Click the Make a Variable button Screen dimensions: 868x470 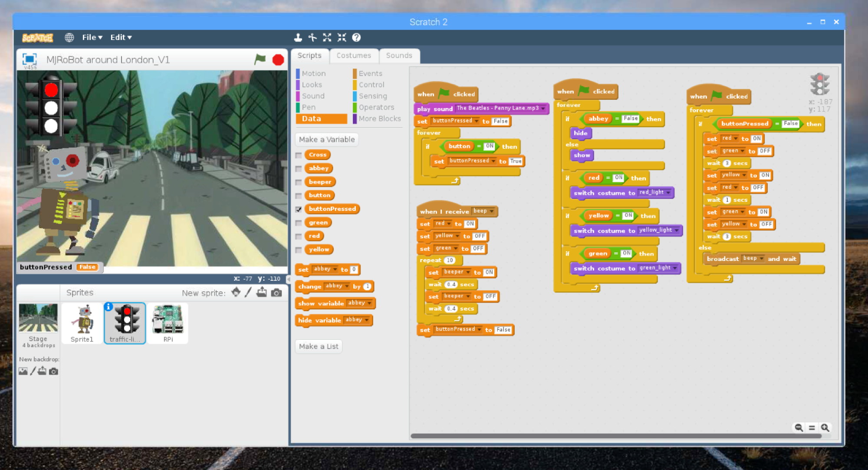(326, 139)
